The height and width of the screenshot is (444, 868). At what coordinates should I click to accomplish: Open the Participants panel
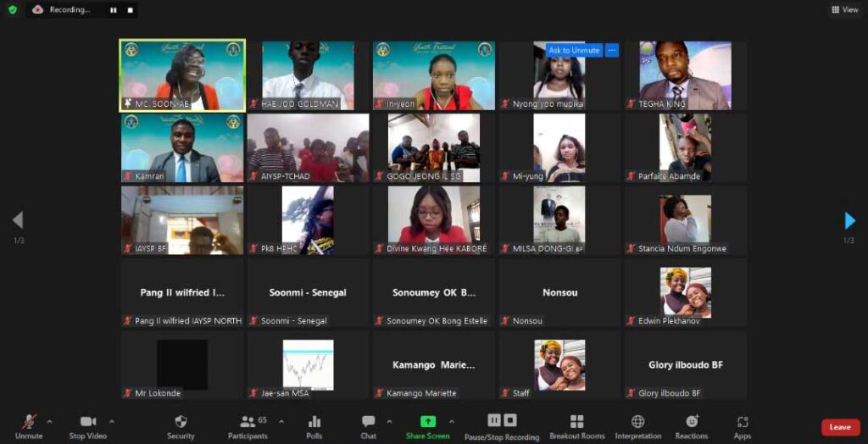(x=248, y=422)
